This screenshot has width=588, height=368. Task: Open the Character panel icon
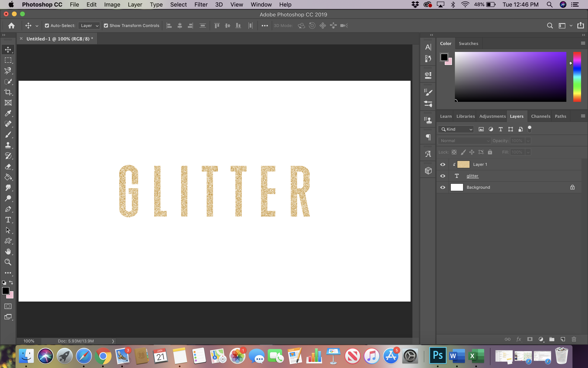point(428,47)
